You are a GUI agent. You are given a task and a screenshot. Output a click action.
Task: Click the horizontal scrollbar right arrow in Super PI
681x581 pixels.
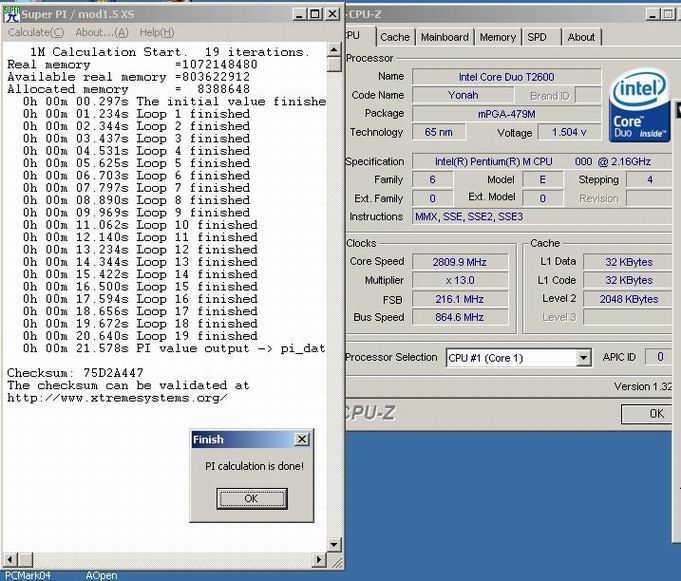(x=320, y=559)
